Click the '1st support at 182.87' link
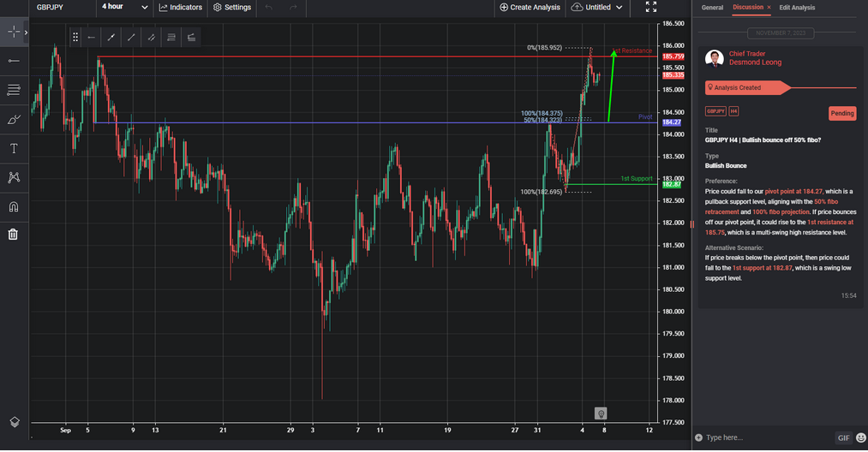The image size is (868, 452). [x=762, y=268]
